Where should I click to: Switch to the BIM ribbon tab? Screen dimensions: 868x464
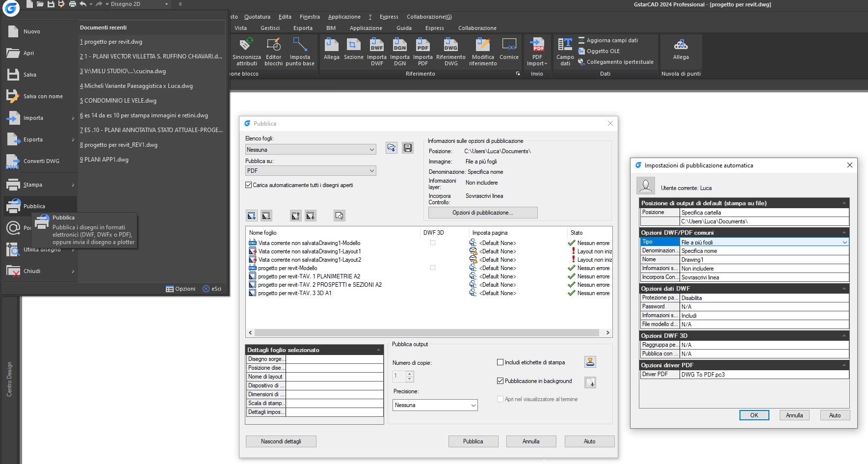coord(331,28)
